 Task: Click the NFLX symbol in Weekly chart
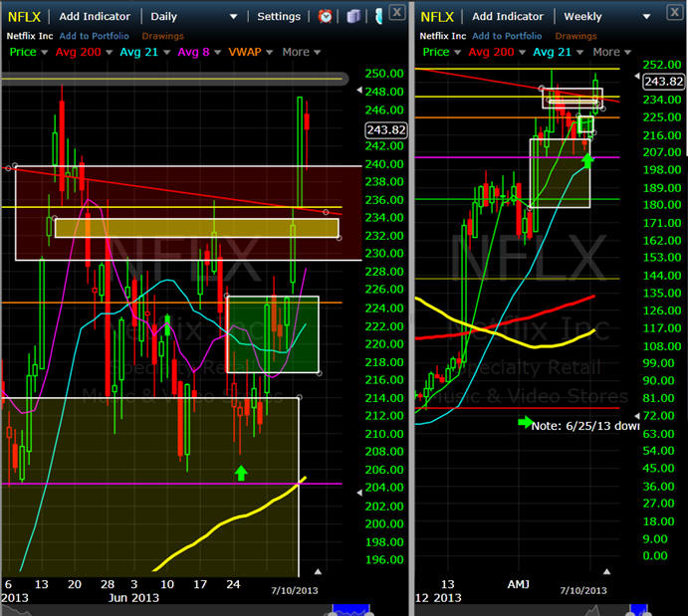(437, 17)
